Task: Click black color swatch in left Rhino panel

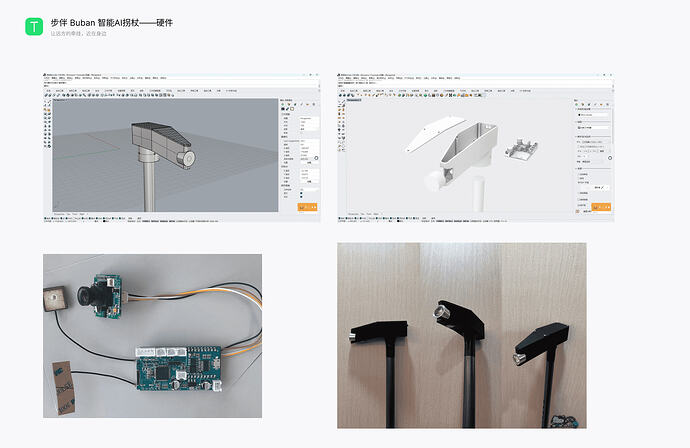Action: (283, 109)
